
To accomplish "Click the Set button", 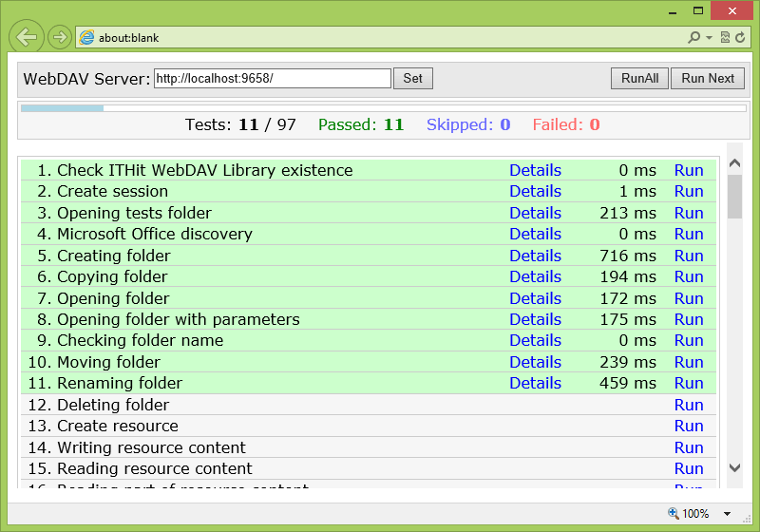I will click(413, 79).
